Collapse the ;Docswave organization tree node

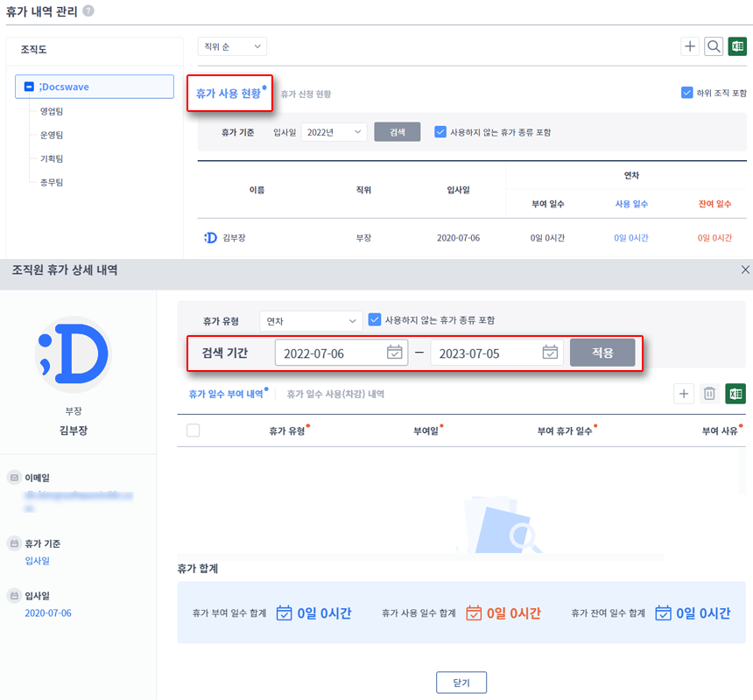[x=29, y=87]
